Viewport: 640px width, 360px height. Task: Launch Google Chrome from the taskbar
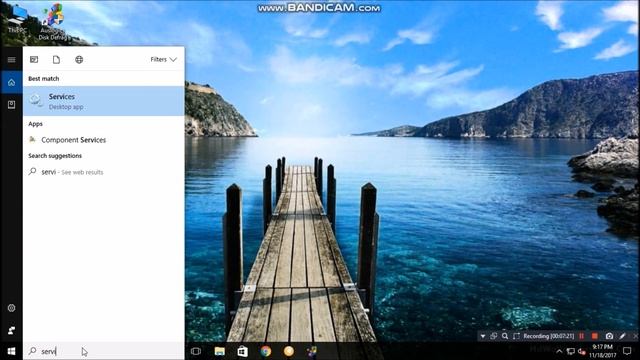tap(266, 351)
